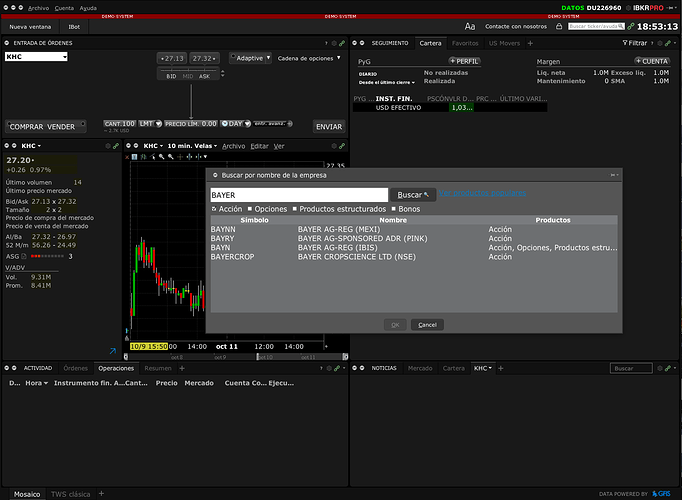This screenshot has width=682, height=500.
Task: Click the chain link icon in Entrada de Órdenes panel
Action: coord(342,43)
